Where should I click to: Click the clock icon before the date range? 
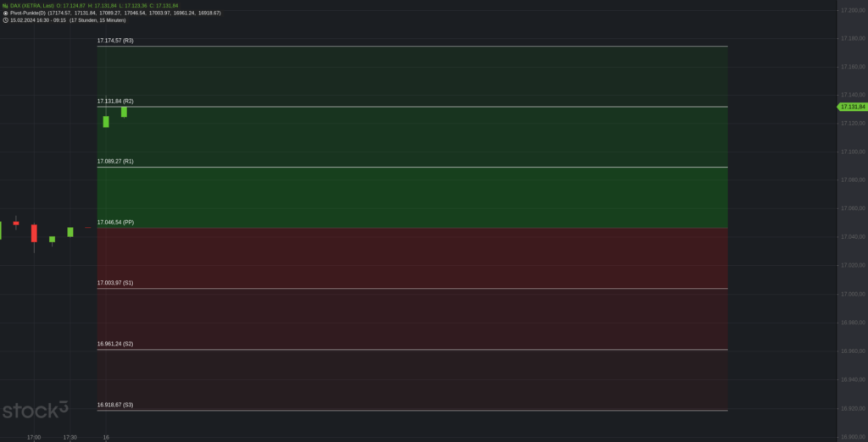pyautogui.click(x=5, y=20)
